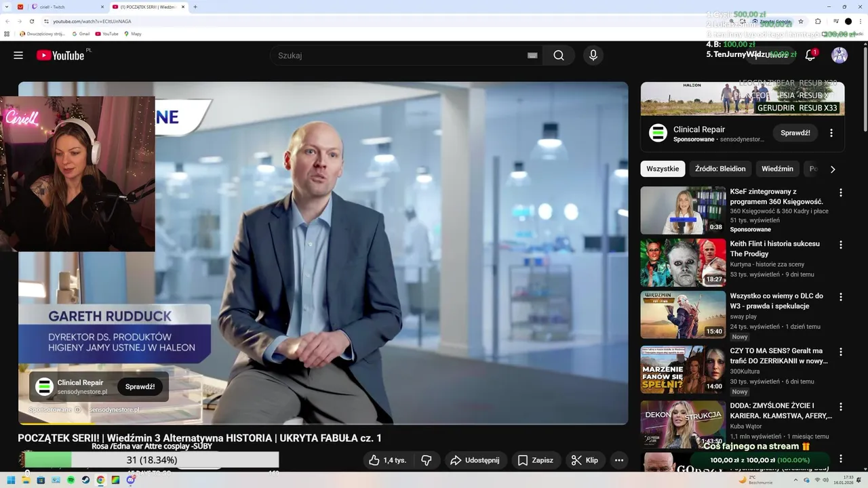Open Spotify from the taskbar
868x488 pixels.
(x=71, y=480)
